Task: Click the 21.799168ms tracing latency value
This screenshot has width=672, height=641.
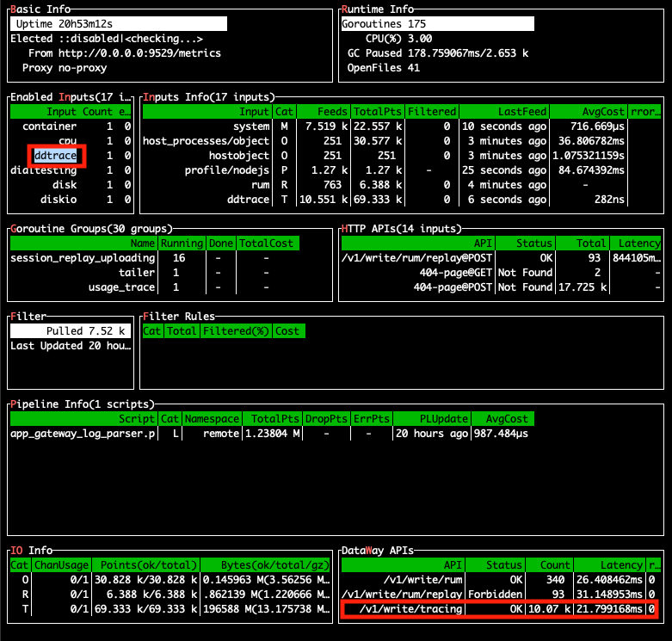Action: [x=609, y=609]
